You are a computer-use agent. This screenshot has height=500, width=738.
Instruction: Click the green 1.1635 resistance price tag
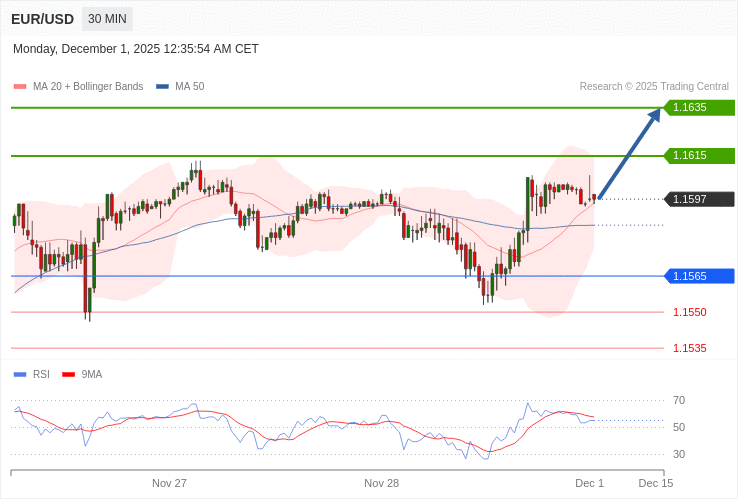point(699,107)
